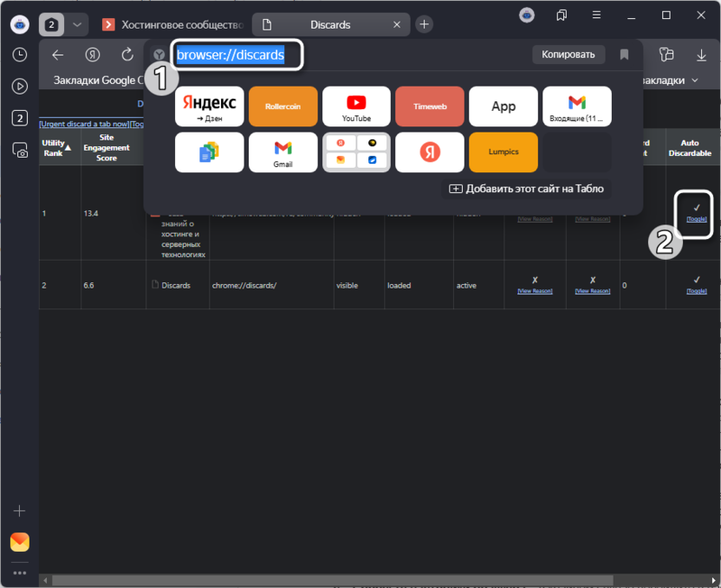The image size is (721, 588).
Task: Expand the tab groups chevron dropdown
Action: click(77, 24)
